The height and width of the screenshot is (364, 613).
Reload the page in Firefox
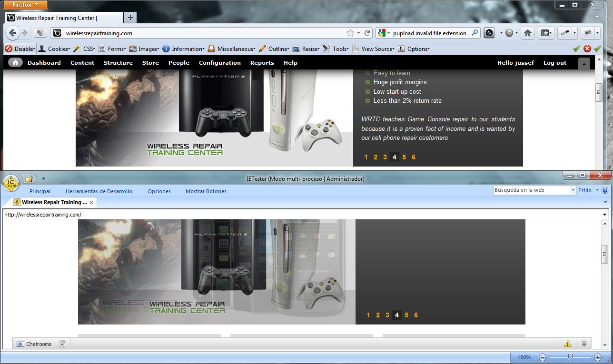point(367,33)
